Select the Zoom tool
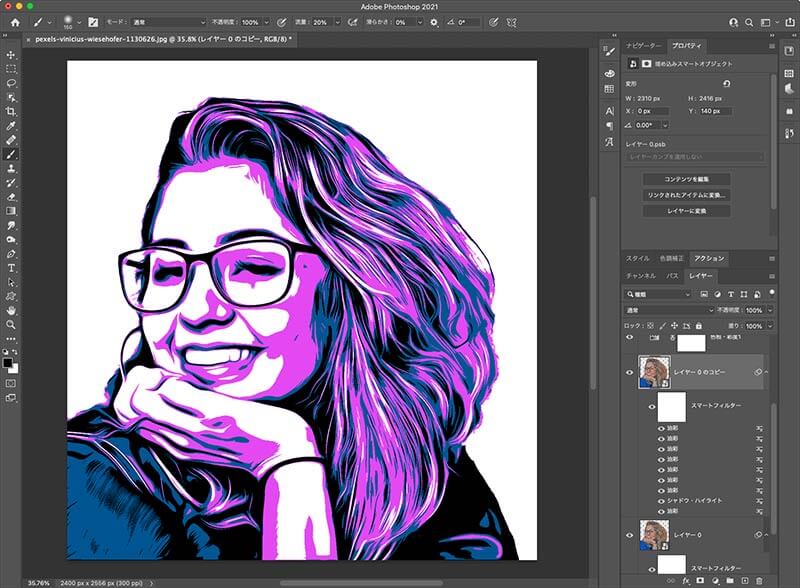Image resolution: width=800 pixels, height=588 pixels. point(11,325)
